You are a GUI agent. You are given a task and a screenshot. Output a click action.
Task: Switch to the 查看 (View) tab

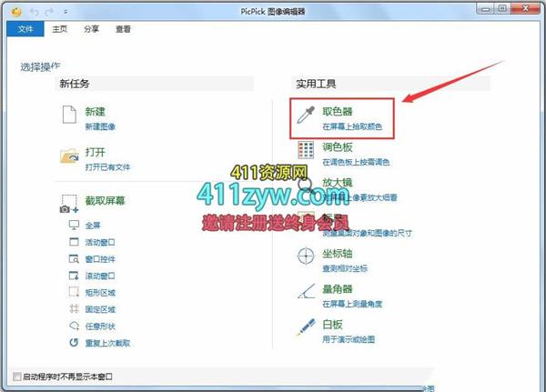[123, 29]
